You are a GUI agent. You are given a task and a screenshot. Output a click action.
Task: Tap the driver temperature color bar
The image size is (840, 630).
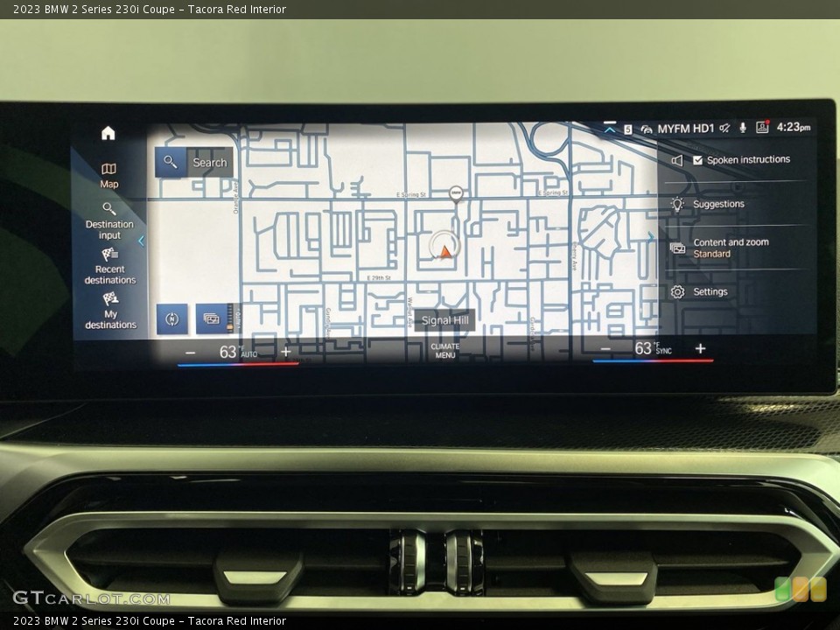[238, 365]
